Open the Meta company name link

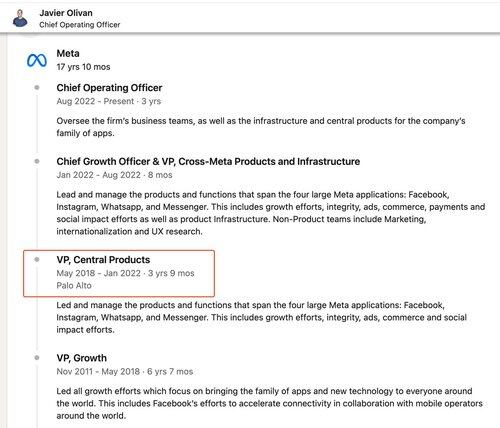tap(68, 53)
